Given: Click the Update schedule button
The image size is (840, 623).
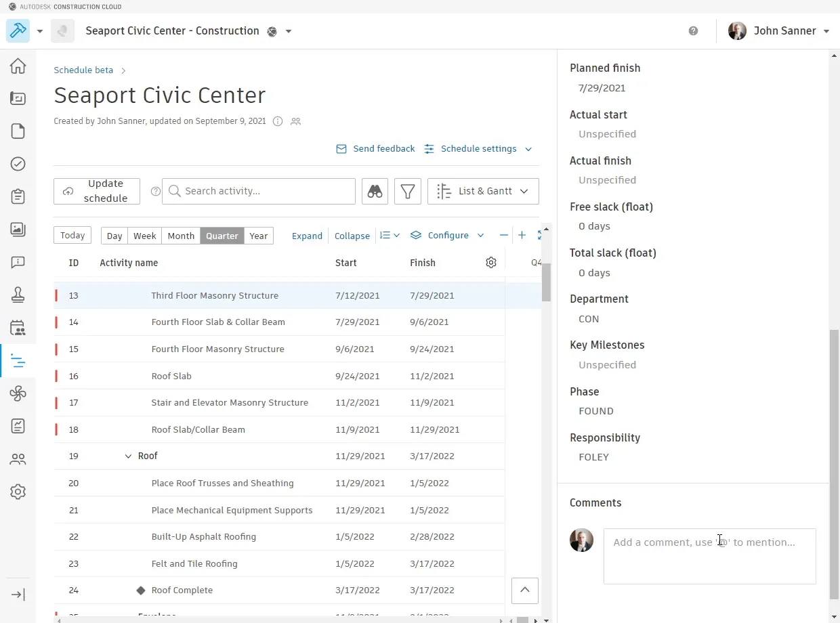Looking at the screenshot, I should pyautogui.click(x=97, y=192).
